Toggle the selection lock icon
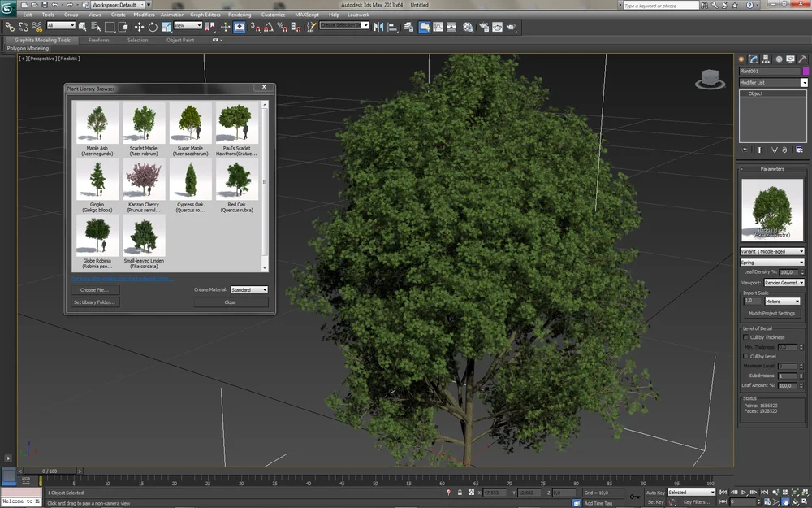 tap(460, 493)
